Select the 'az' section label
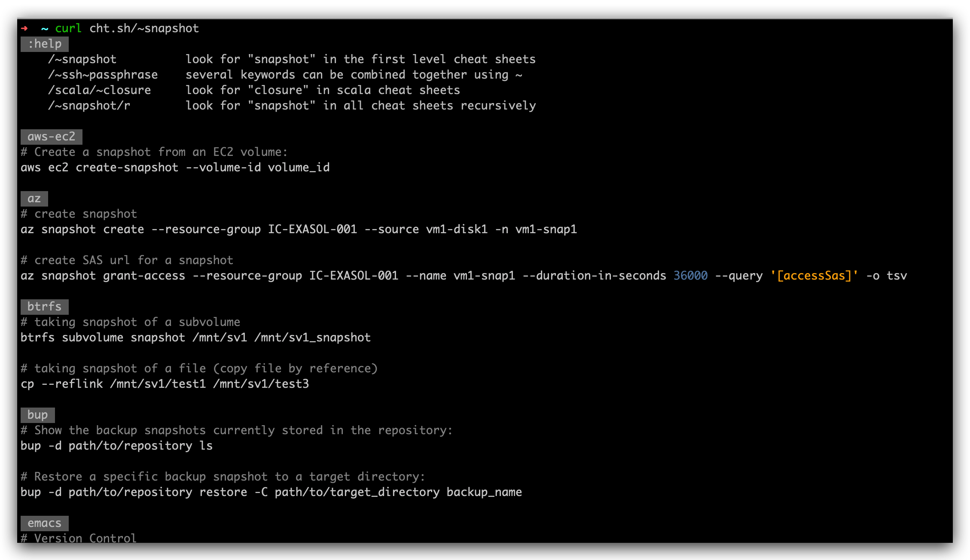Image resolution: width=970 pixels, height=560 pixels. 34,198
